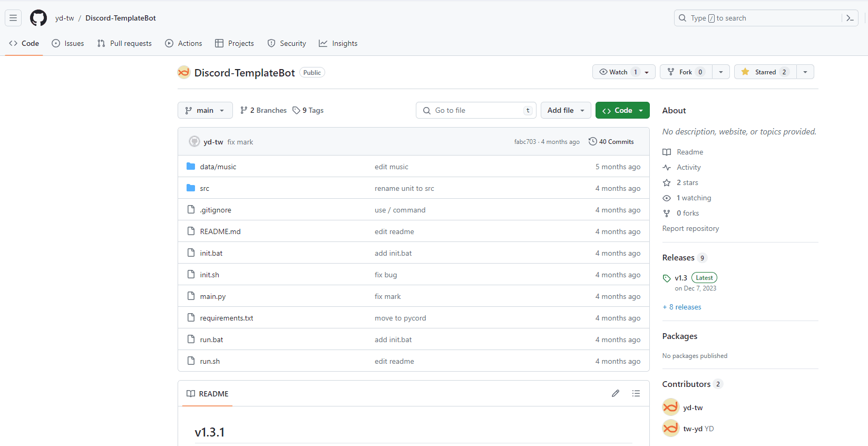868x446 pixels.
Task: Click the Activity pulse icon
Action: click(667, 167)
